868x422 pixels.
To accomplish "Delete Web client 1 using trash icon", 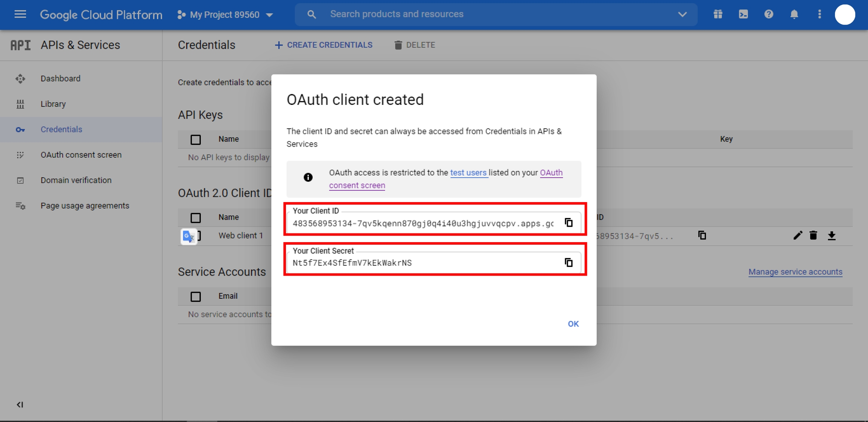I will 813,236.
